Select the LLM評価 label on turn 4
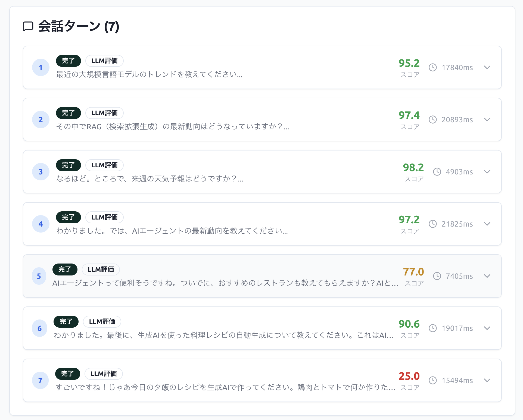523x420 pixels. pos(104,217)
